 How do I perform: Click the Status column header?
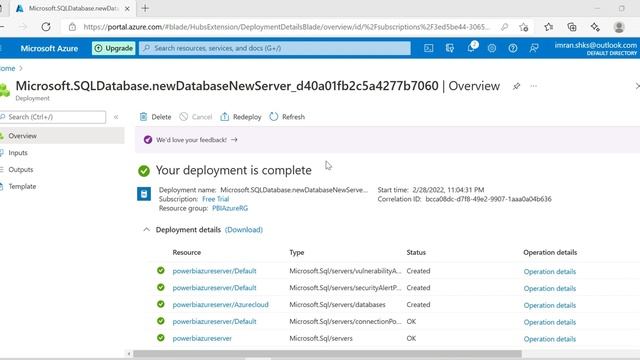(416, 252)
